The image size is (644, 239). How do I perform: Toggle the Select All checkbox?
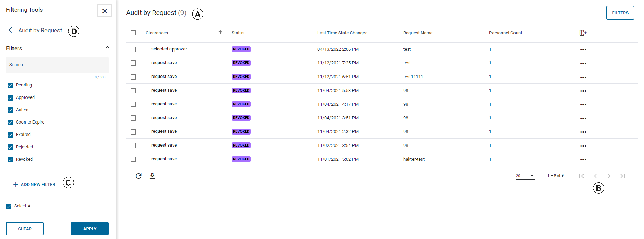coord(9,206)
